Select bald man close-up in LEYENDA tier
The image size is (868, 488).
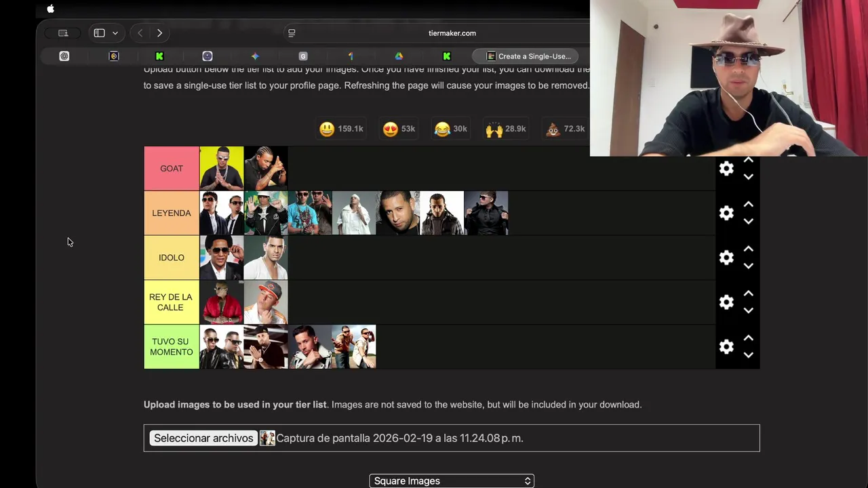[398, 213]
